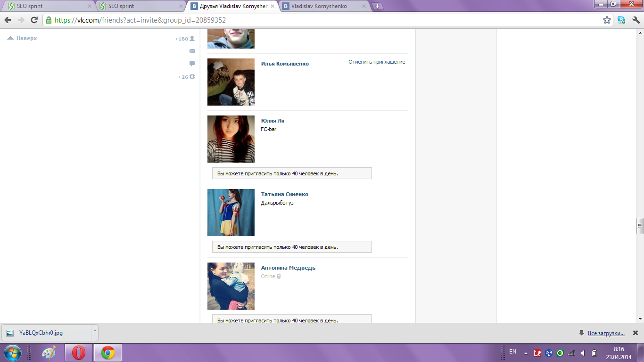Open the +26 gear notifications counter
Viewport: 644px width, 362px height.
tap(186, 76)
